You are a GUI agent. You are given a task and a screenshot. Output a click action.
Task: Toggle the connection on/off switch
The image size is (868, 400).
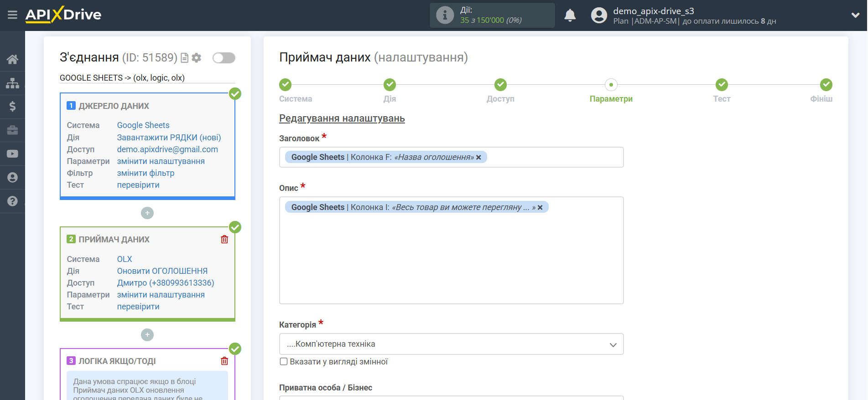(224, 58)
